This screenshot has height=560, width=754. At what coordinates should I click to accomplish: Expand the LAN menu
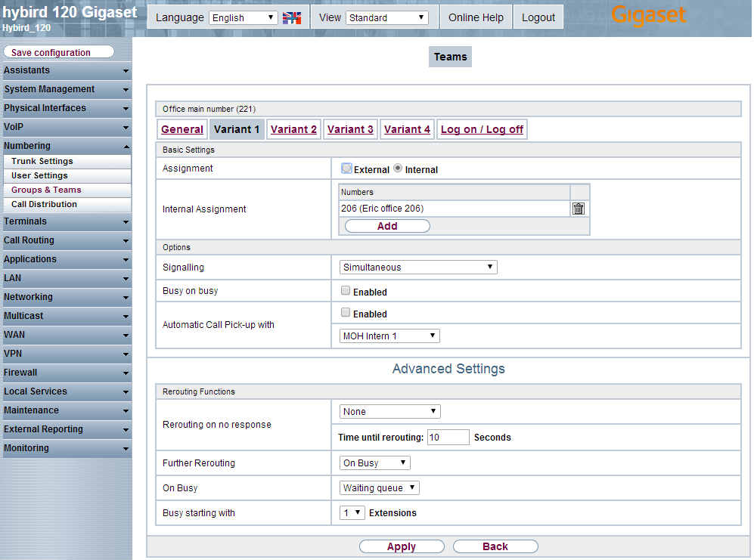pyautogui.click(x=66, y=278)
